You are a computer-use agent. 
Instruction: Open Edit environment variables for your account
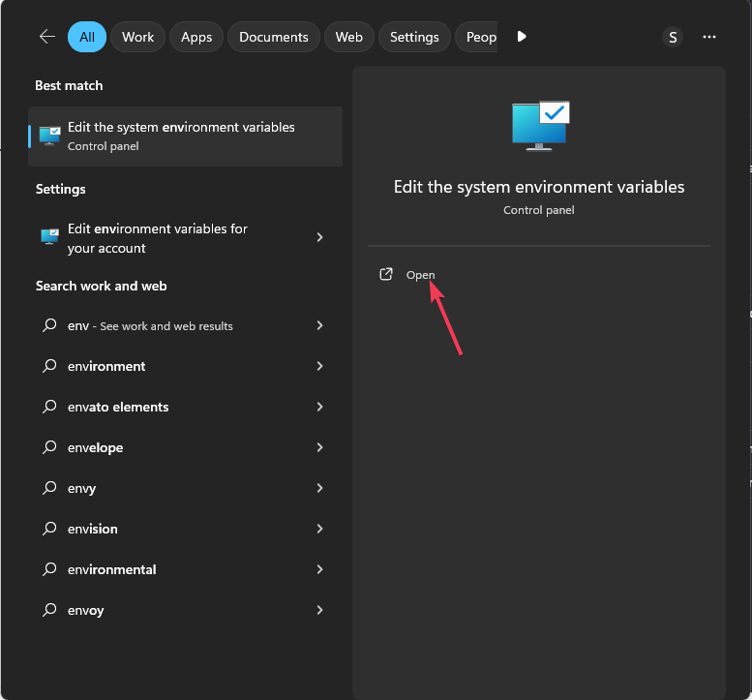(x=185, y=238)
